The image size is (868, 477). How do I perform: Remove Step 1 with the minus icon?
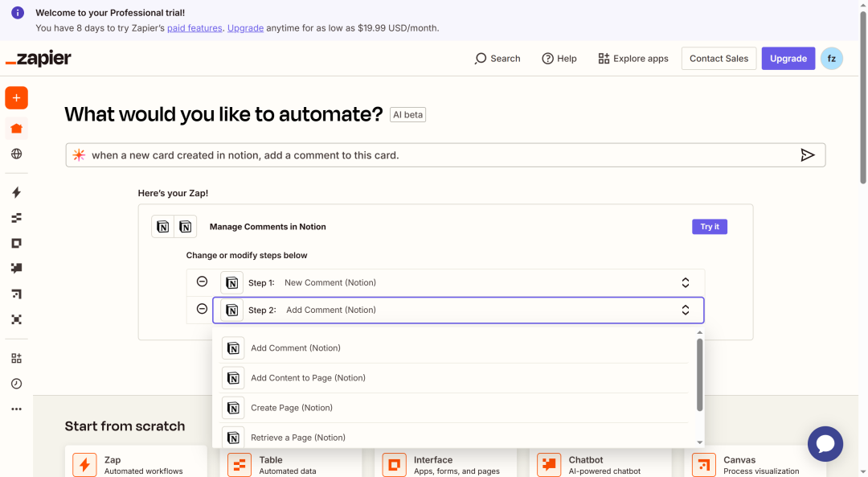[202, 282]
